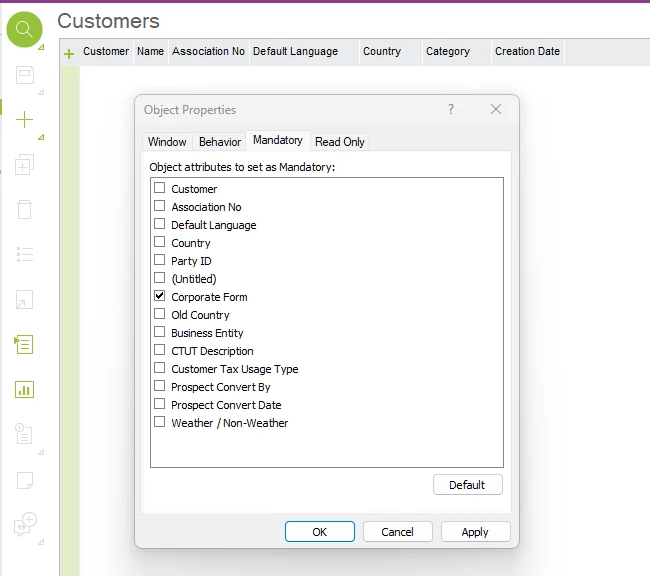Click the question mark help button in dialog
Viewport: 650px width, 576px height.
point(451,109)
